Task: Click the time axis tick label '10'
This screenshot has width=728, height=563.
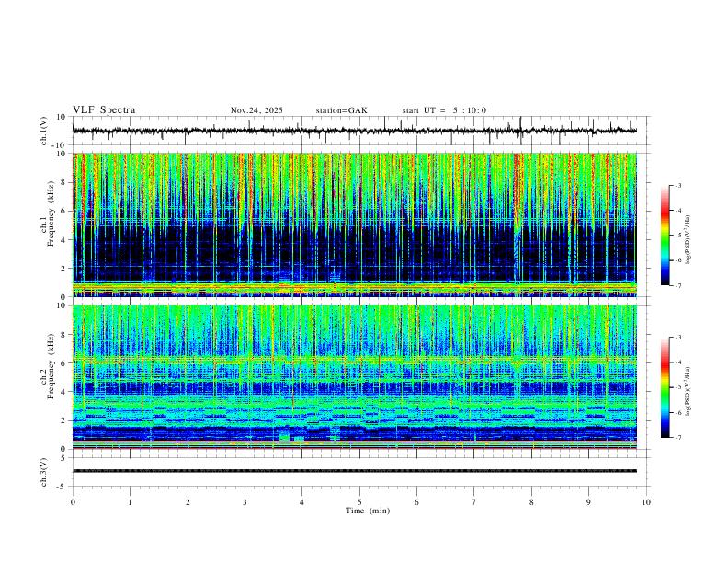Action: pos(646,502)
